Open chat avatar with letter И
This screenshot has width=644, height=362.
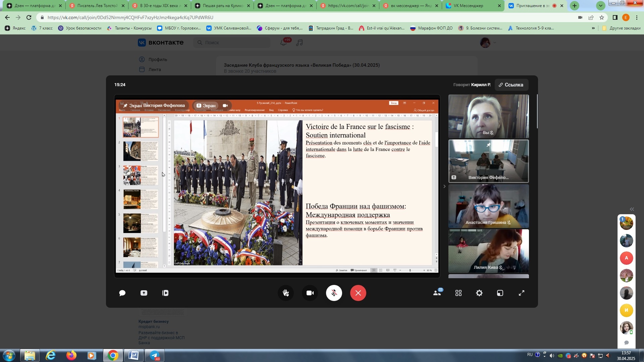click(x=626, y=310)
